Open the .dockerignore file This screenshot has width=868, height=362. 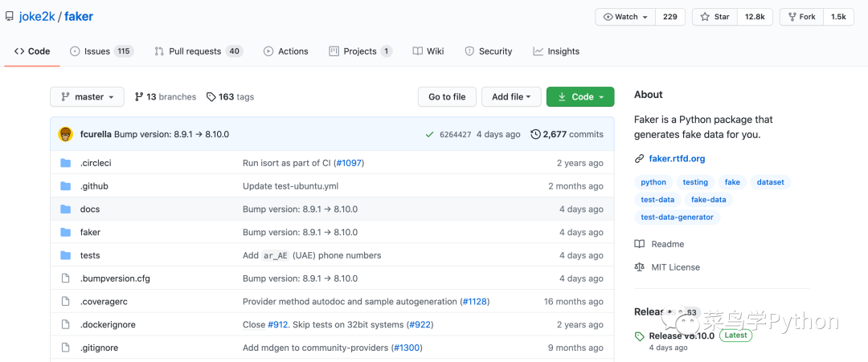(x=108, y=324)
